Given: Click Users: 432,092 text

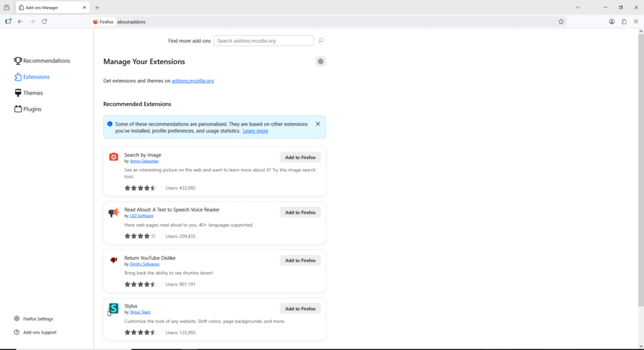Looking at the screenshot, I should [180, 188].
